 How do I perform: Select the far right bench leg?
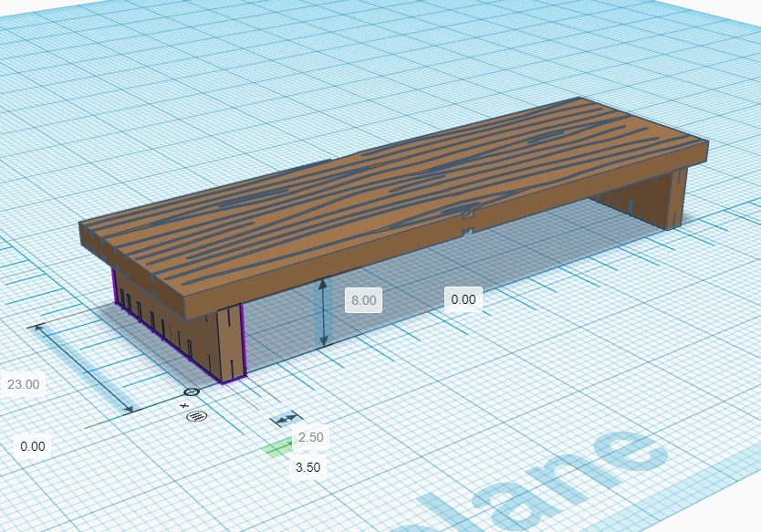tap(678, 198)
